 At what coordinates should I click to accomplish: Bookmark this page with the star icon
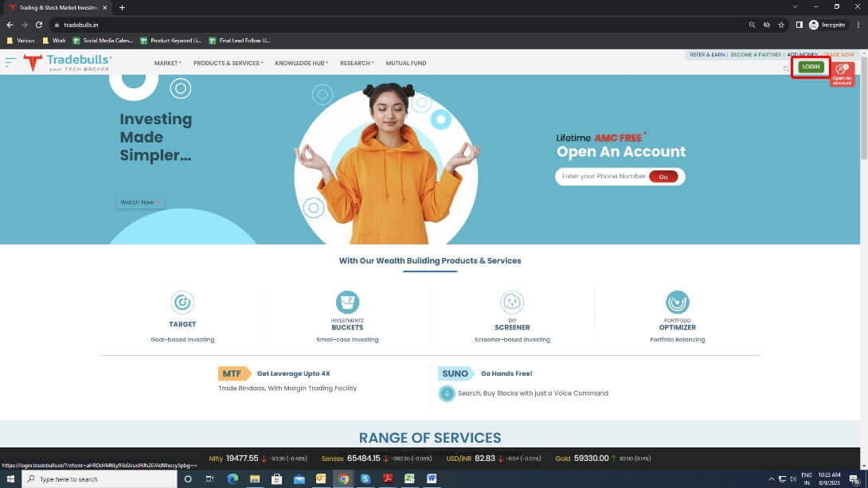[782, 25]
